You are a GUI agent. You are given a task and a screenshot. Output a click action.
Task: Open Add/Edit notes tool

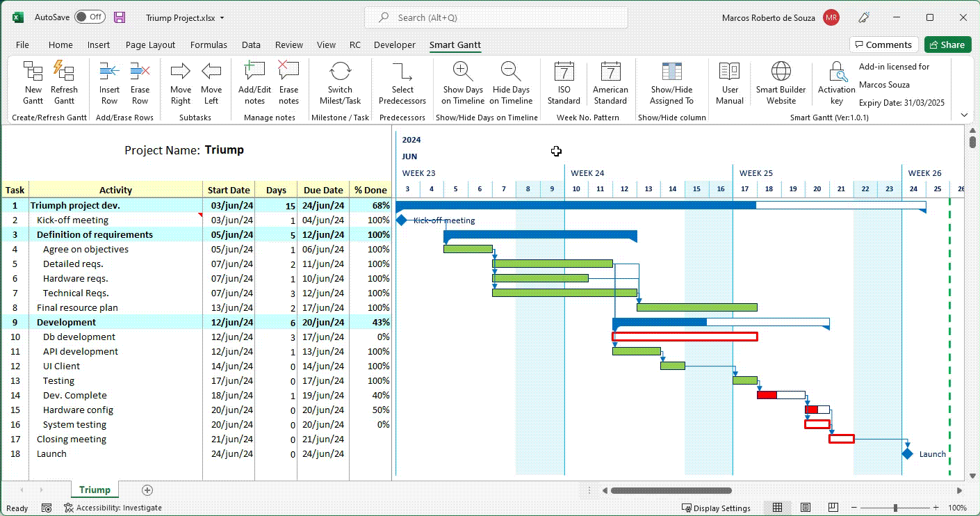tap(254, 72)
